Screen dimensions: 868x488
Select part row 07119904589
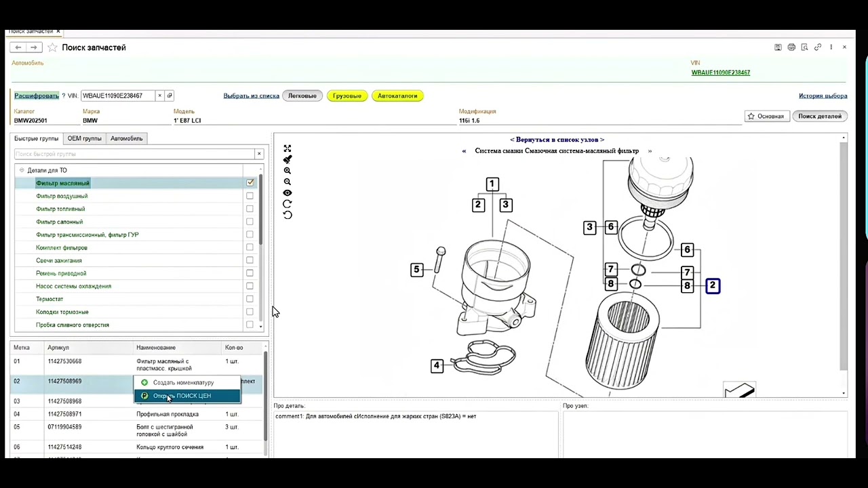coord(138,430)
